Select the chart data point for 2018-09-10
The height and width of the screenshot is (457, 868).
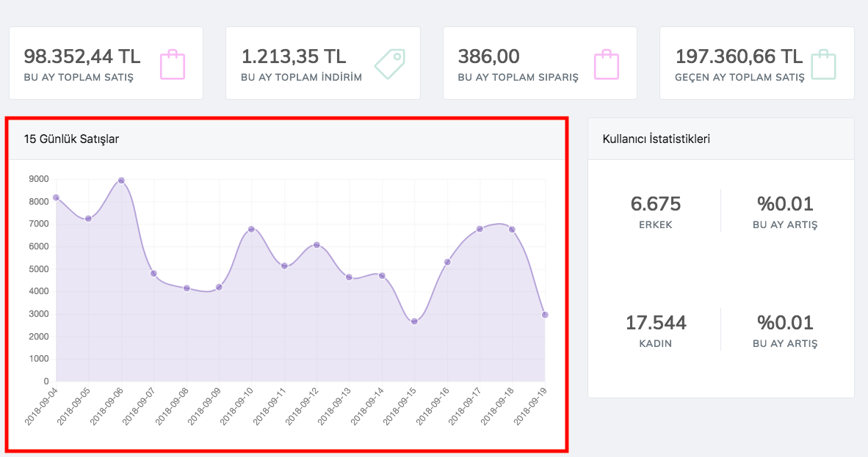pyautogui.click(x=251, y=229)
